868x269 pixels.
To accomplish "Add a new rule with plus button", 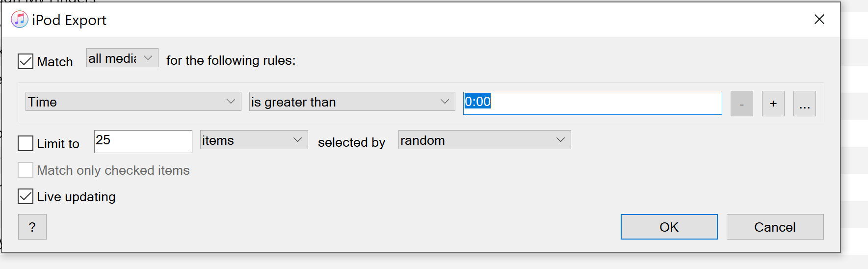I will (x=773, y=104).
